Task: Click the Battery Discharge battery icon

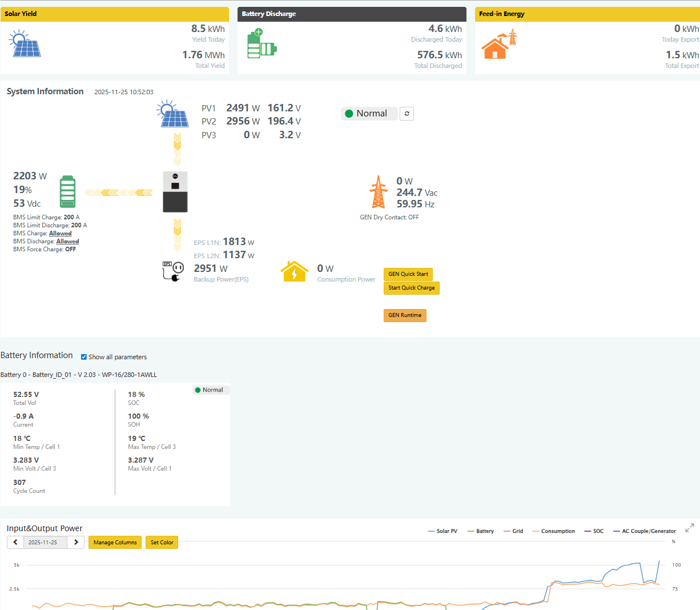Action: 262,44
